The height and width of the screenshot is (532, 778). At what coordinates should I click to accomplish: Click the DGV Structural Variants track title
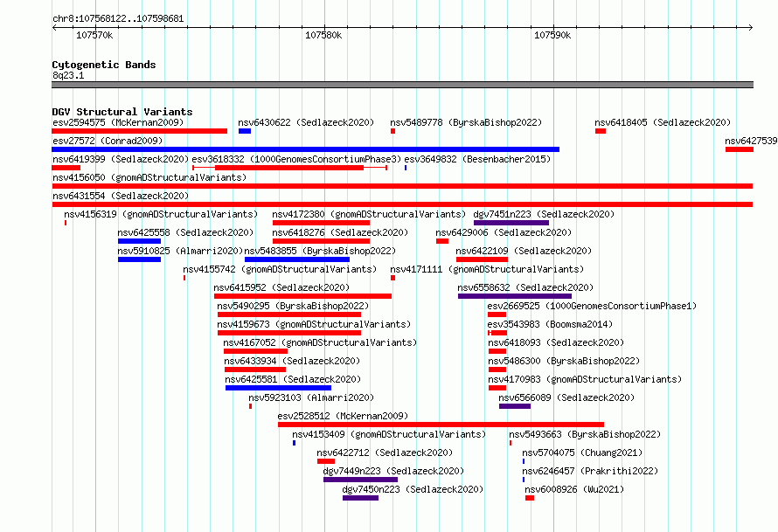[x=122, y=112]
